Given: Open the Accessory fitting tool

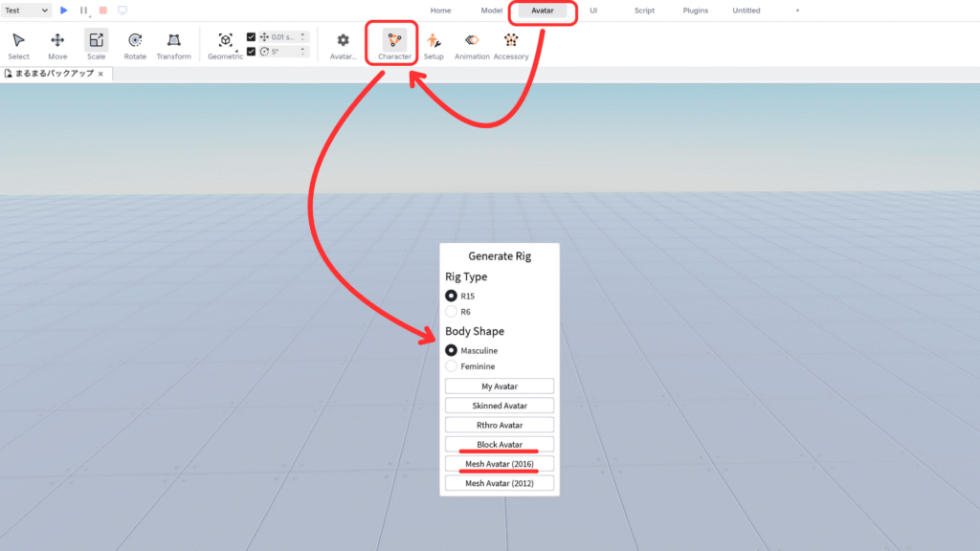Looking at the screenshot, I should [x=511, y=44].
